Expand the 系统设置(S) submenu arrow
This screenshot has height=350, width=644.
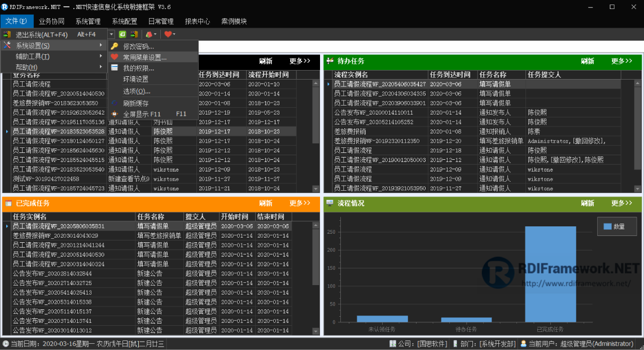(100, 45)
